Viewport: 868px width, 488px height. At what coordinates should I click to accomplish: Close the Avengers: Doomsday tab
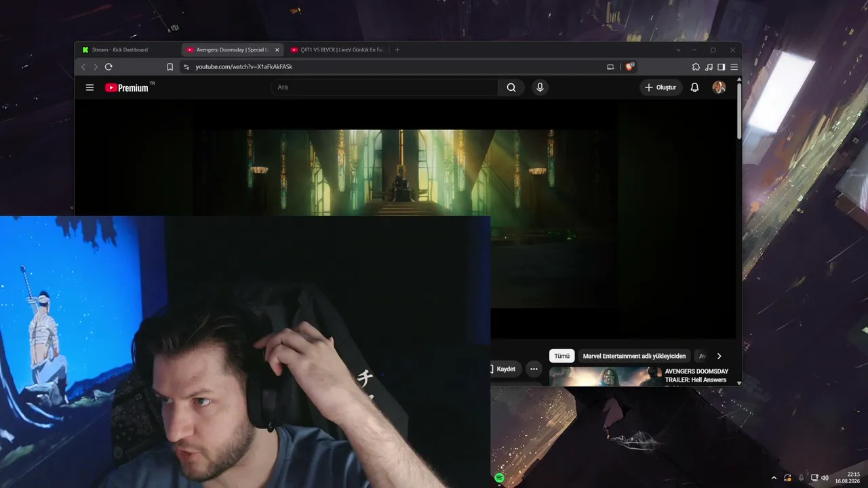point(277,49)
